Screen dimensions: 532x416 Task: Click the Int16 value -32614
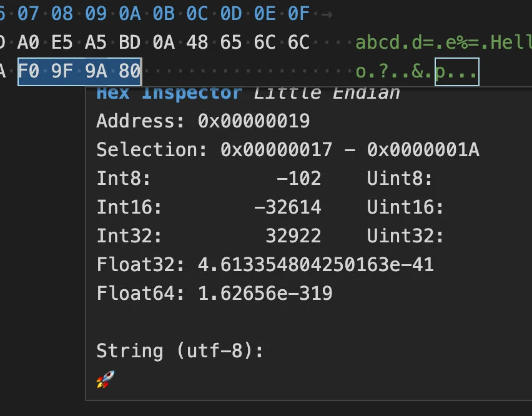pyautogui.click(x=287, y=207)
